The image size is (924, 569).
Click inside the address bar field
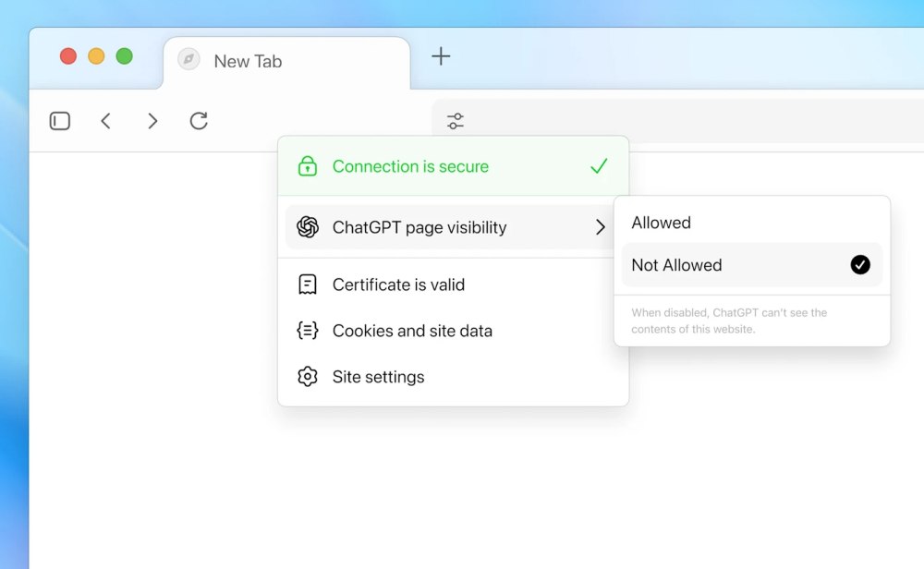point(693,121)
